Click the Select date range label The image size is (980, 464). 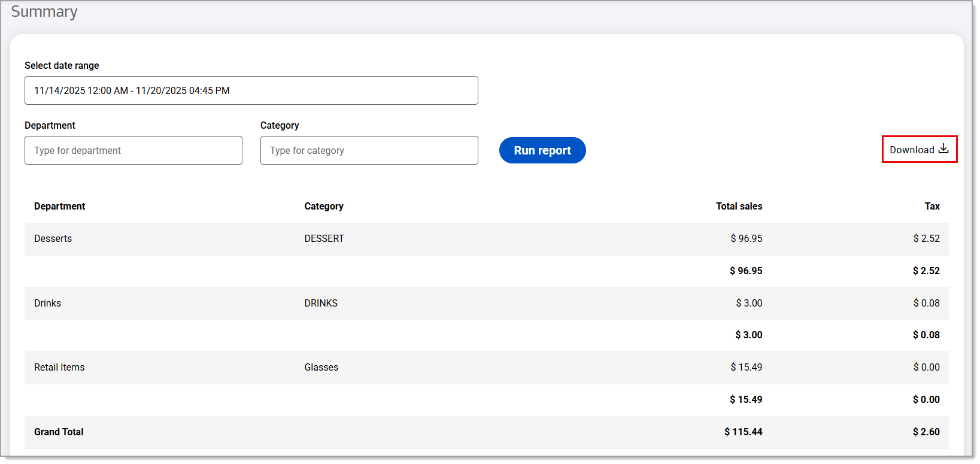click(x=62, y=65)
